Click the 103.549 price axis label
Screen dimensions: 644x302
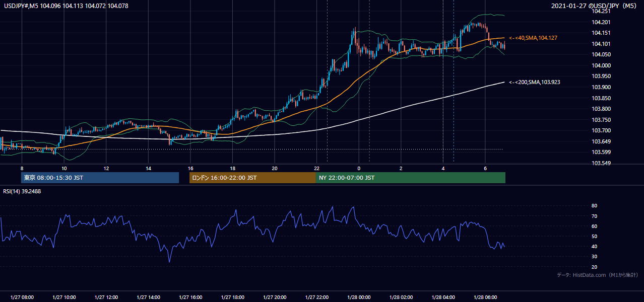pyautogui.click(x=601, y=163)
